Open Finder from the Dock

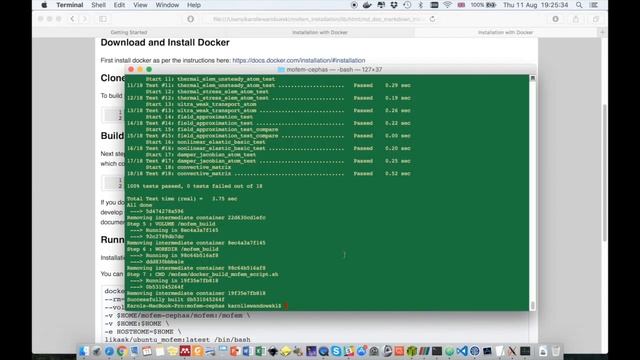pyautogui.click(x=84, y=351)
